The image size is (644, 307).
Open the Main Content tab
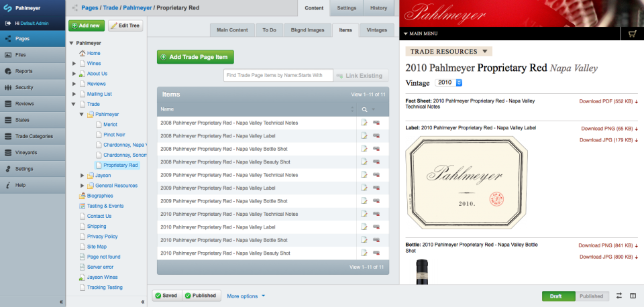[232, 30]
